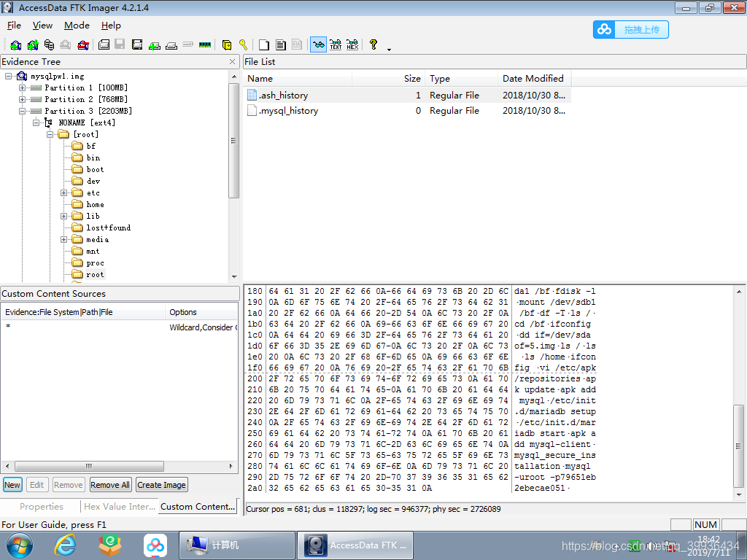Collapse the mysqlpw1.img evidence node
The width and height of the screenshot is (747, 560).
point(8,76)
